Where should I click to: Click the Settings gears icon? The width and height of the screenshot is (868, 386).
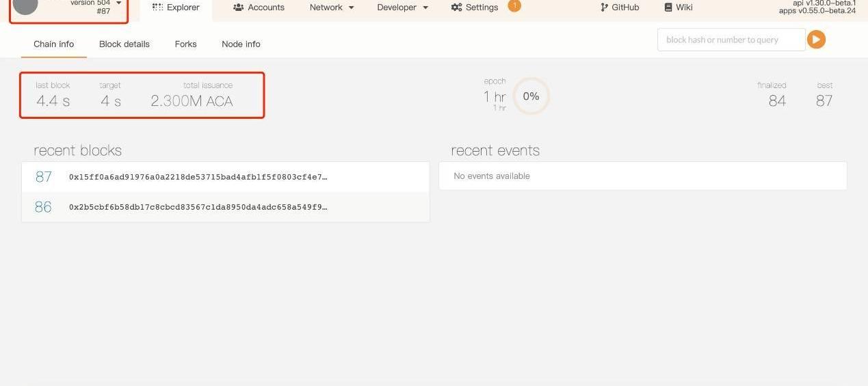456,8
